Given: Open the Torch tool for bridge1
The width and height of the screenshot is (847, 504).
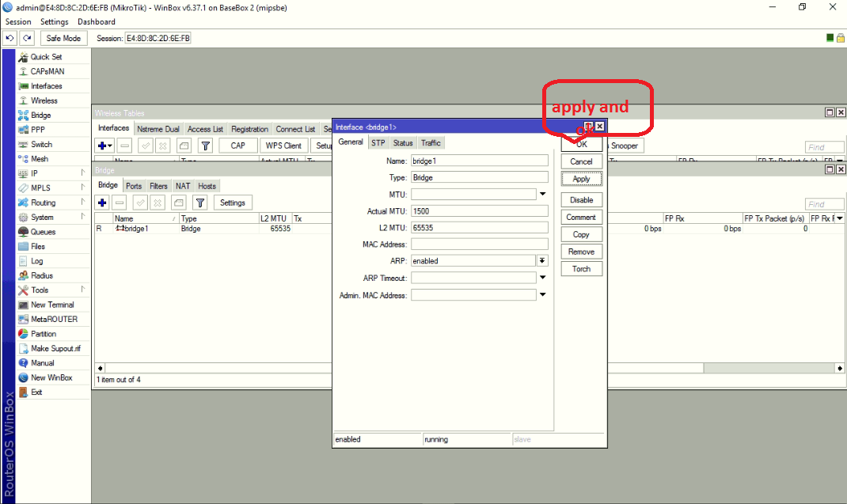Looking at the screenshot, I should coord(581,268).
